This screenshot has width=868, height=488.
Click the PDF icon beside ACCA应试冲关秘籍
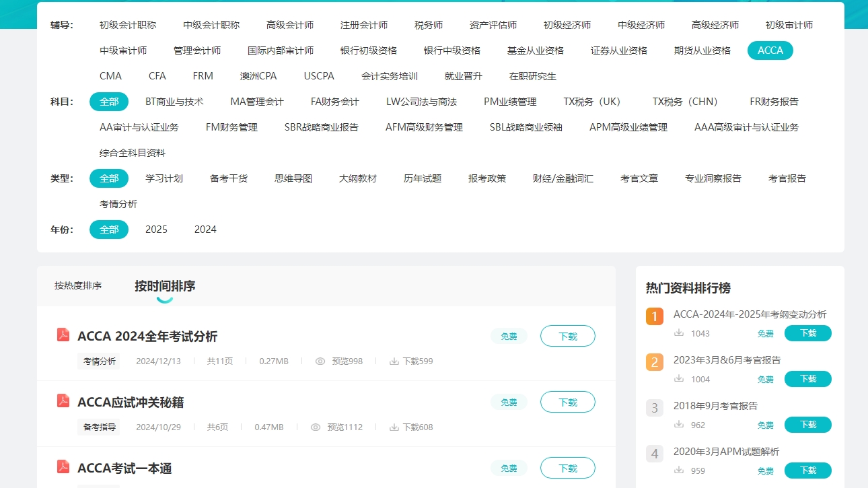coord(62,401)
